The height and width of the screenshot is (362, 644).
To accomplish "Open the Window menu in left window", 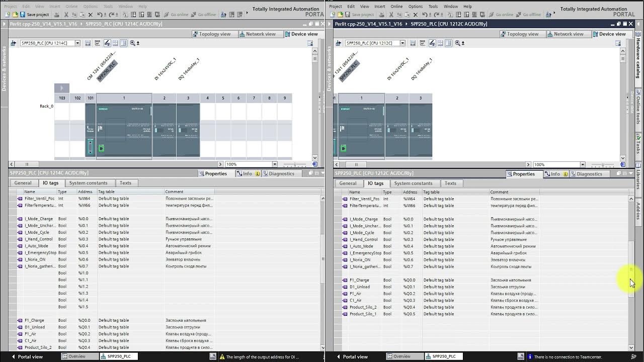I will pos(126,7).
